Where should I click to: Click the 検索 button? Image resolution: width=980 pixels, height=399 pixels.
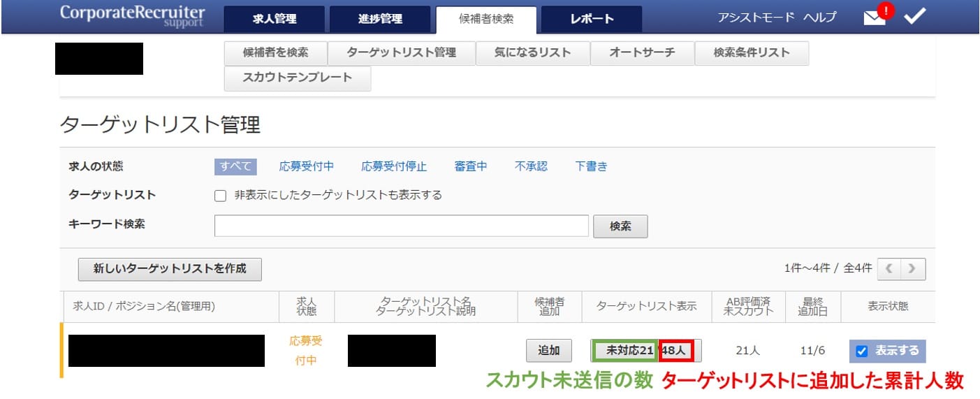click(x=620, y=226)
